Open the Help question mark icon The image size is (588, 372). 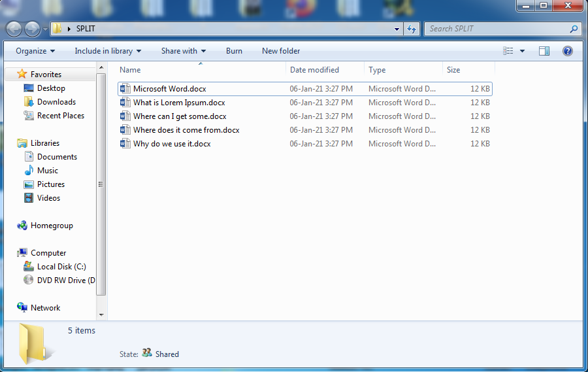tap(567, 51)
